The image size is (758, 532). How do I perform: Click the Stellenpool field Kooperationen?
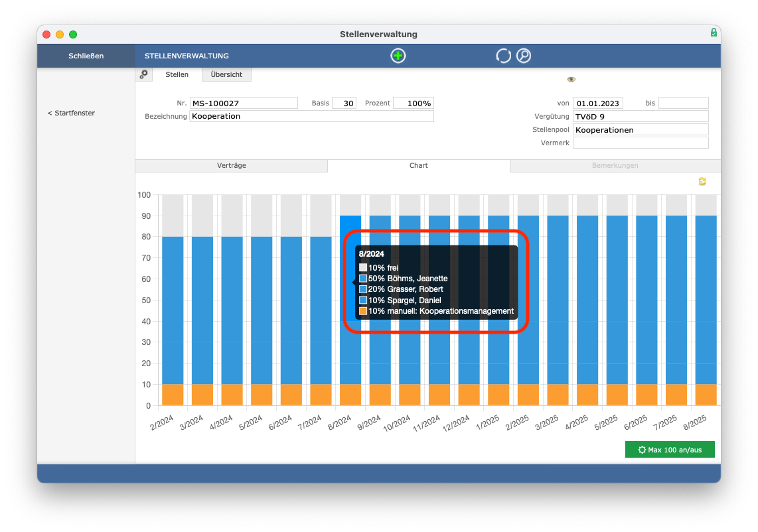tap(641, 129)
